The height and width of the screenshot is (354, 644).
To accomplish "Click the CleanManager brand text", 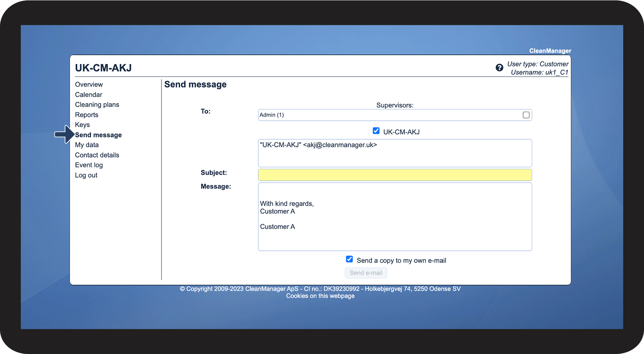I will (x=550, y=51).
